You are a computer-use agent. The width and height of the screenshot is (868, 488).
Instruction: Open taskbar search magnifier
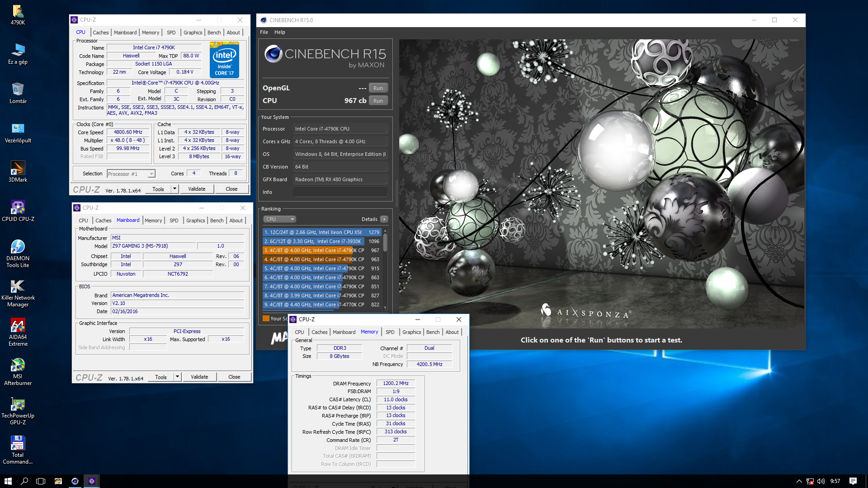click(x=24, y=481)
